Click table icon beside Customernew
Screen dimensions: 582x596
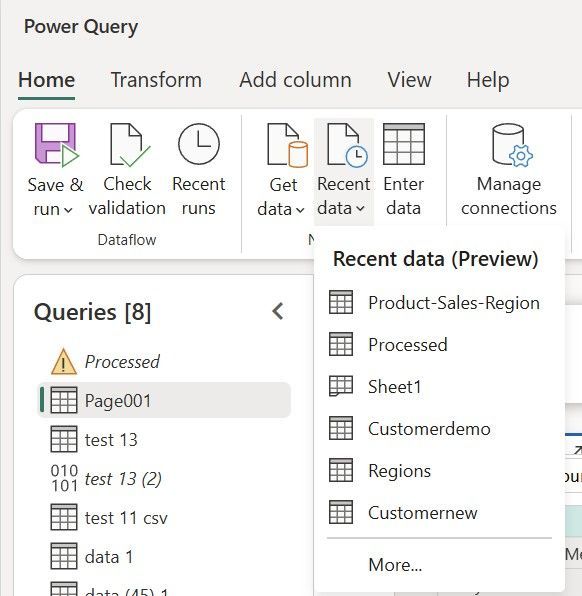click(341, 512)
